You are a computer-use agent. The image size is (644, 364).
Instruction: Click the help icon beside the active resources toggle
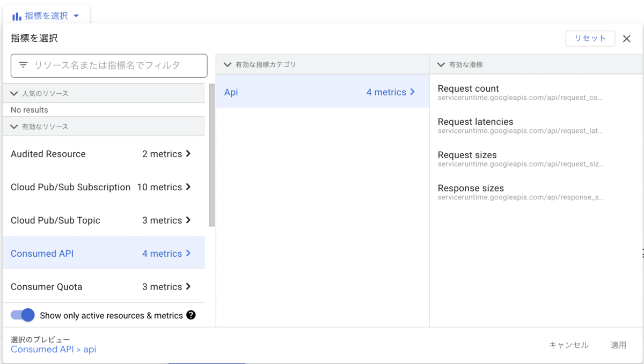192,315
